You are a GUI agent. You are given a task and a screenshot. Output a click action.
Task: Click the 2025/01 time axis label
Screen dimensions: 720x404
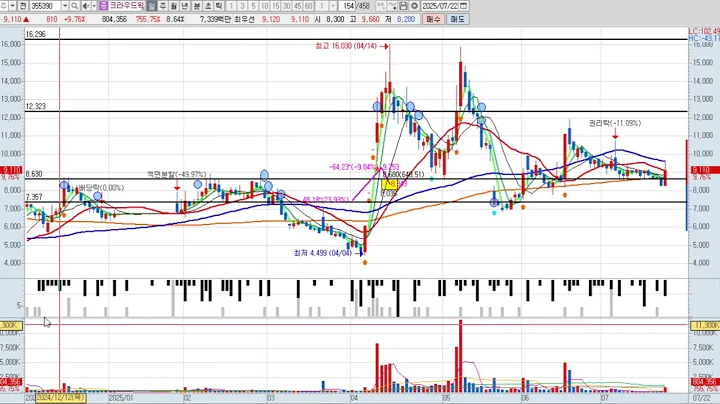(121, 398)
